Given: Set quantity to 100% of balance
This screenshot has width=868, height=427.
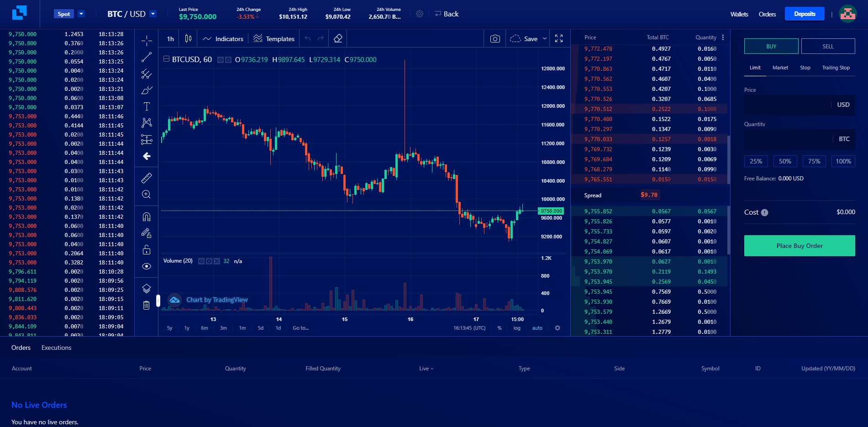Looking at the screenshot, I should click(843, 161).
